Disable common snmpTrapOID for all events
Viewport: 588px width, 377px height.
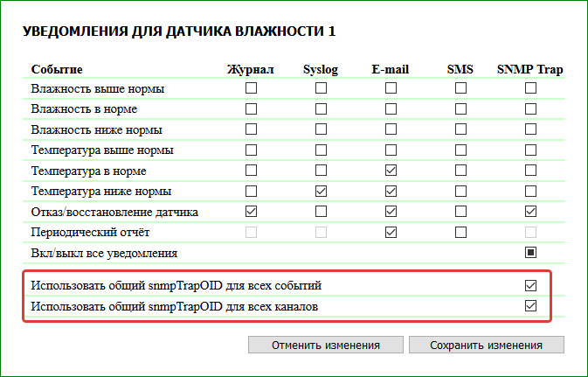(x=530, y=285)
